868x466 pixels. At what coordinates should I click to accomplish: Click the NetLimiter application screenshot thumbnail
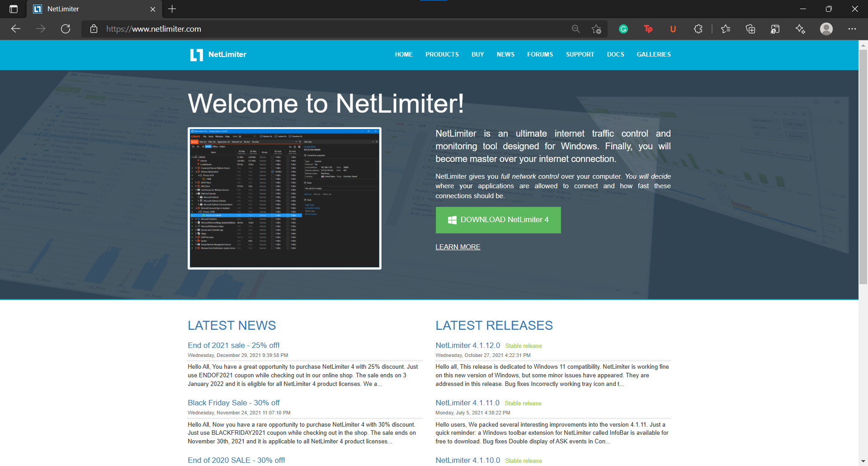[284, 198]
